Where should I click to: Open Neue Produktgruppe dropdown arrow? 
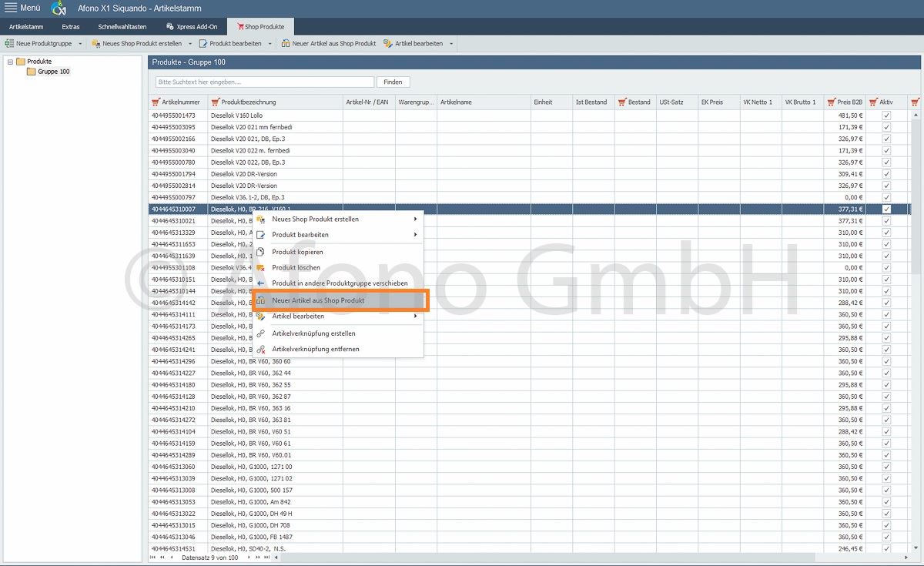80,44
